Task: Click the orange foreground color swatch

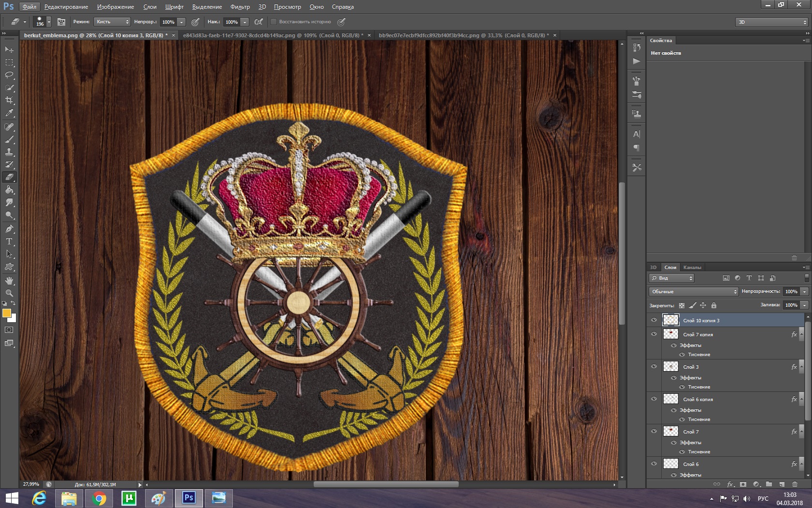Action: [x=7, y=314]
